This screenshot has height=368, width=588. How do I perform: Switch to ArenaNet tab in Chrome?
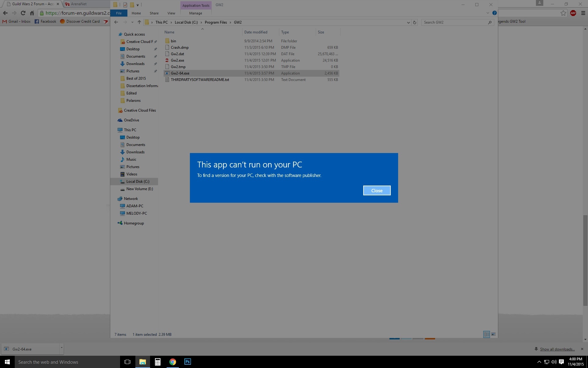click(x=86, y=4)
